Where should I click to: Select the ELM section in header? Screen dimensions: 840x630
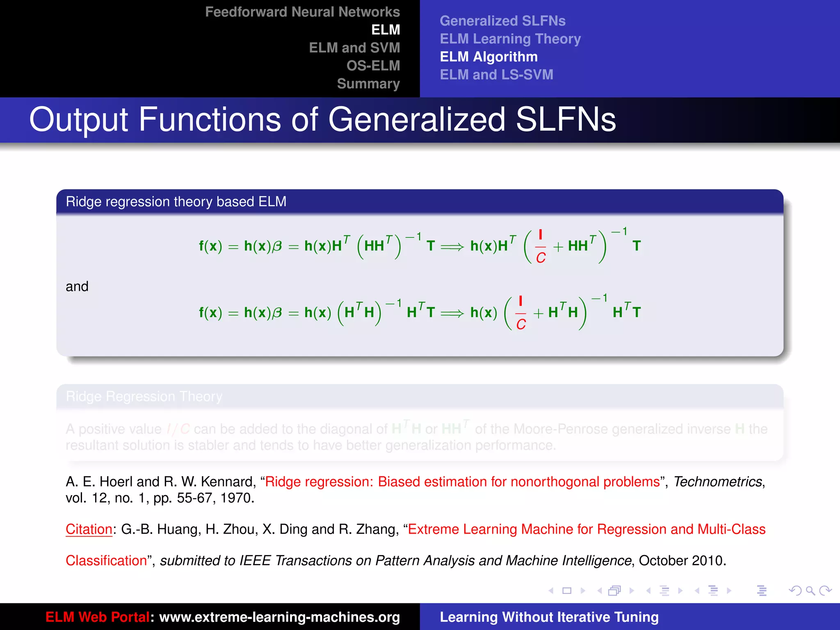(x=386, y=30)
